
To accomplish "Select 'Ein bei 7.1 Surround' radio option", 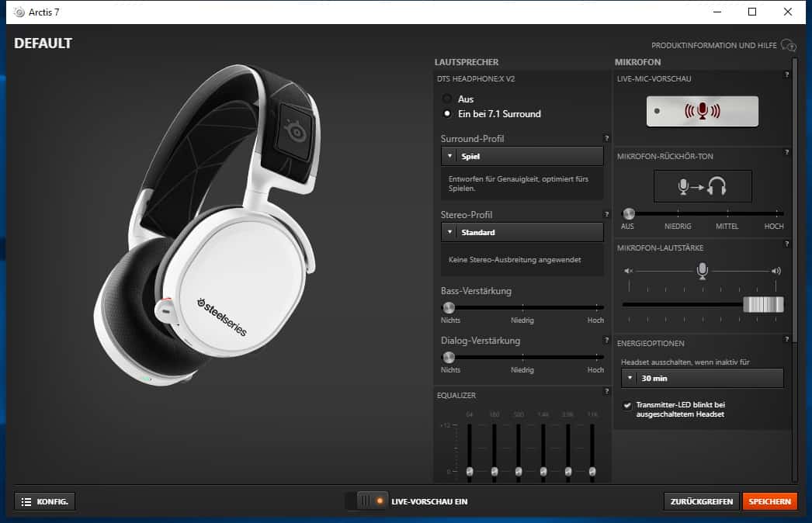I will tap(447, 113).
